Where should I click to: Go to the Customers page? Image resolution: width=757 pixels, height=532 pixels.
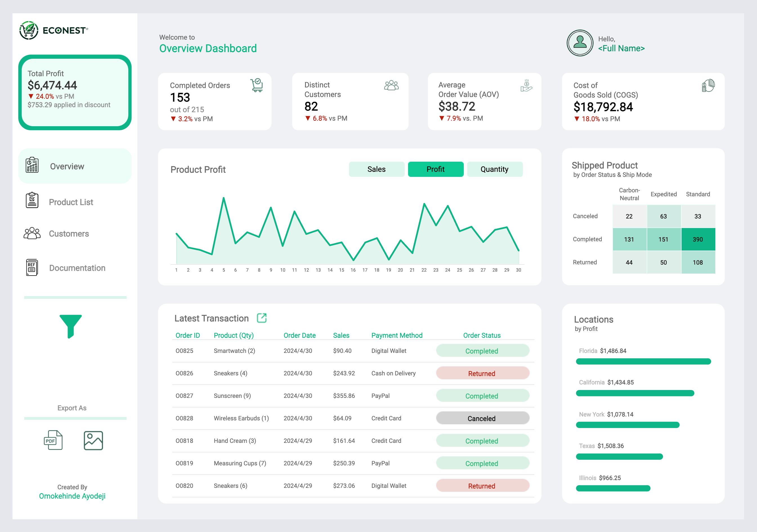point(69,234)
